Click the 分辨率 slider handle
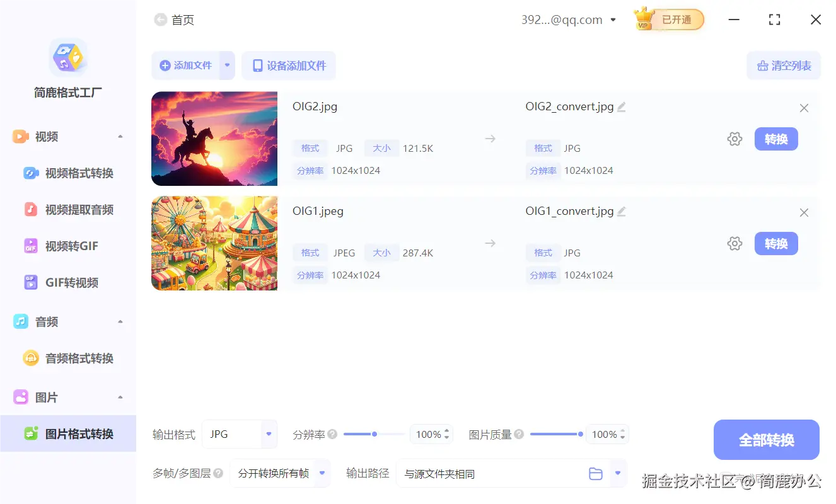Viewport: 836px width, 504px height. [x=374, y=434]
